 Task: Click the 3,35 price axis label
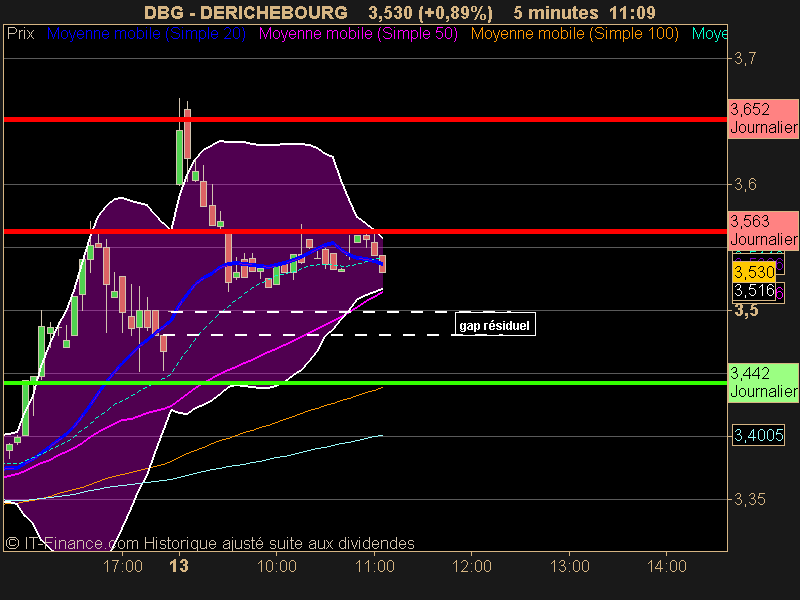click(749, 499)
